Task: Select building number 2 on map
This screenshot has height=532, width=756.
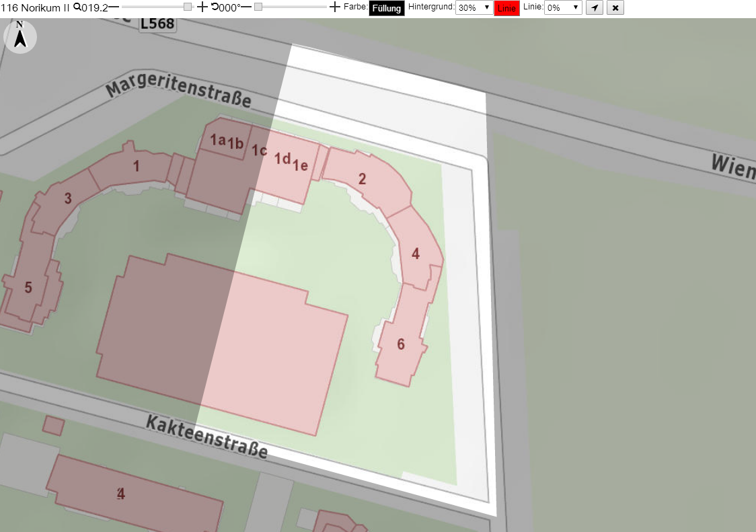Action: point(363,179)
